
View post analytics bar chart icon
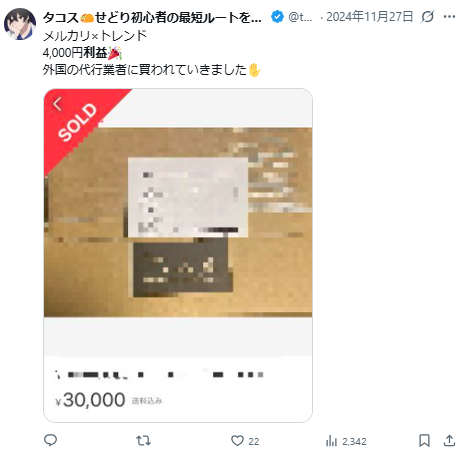click(331, 441)
